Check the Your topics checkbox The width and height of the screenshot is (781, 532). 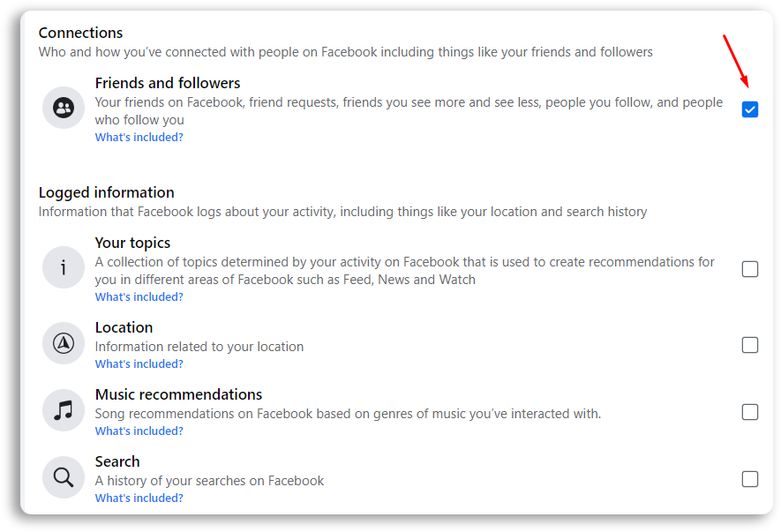(x=749, y=269)
